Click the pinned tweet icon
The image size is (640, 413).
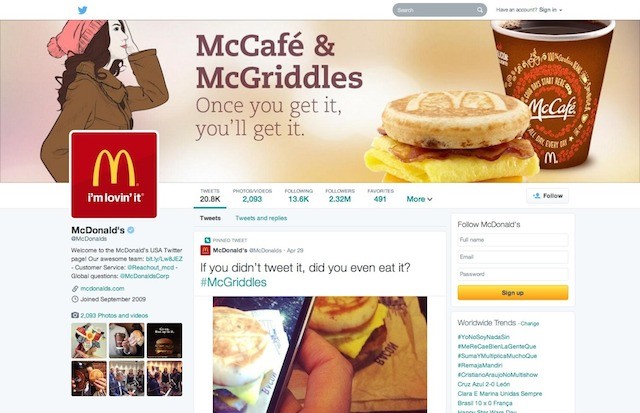click(x=207, y=240)
